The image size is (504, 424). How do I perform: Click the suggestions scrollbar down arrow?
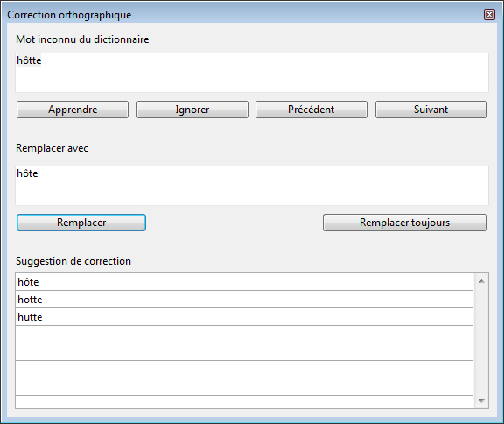(481, 401)
